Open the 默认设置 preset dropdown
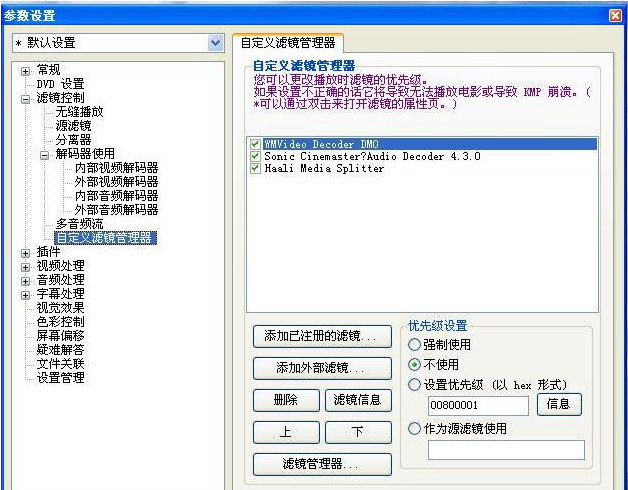The width and height of the screenshot is (628, 490). [x=215, y=43]
